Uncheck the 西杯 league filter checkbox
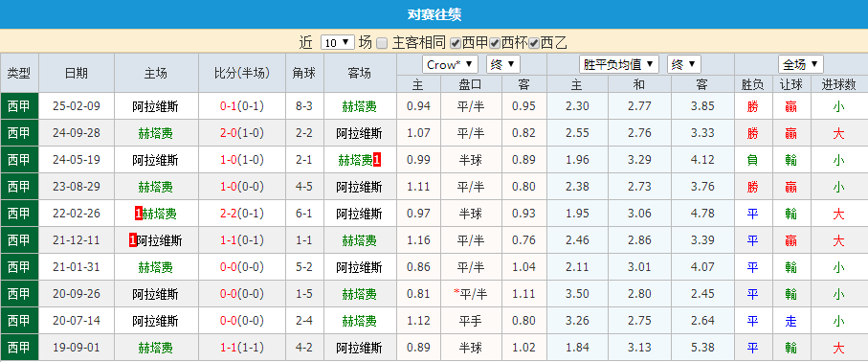This screenshot has width=868, height=362. (x=495, y=43)
